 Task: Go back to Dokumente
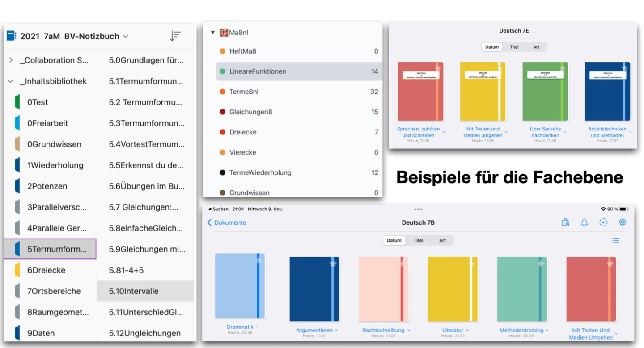226,222
